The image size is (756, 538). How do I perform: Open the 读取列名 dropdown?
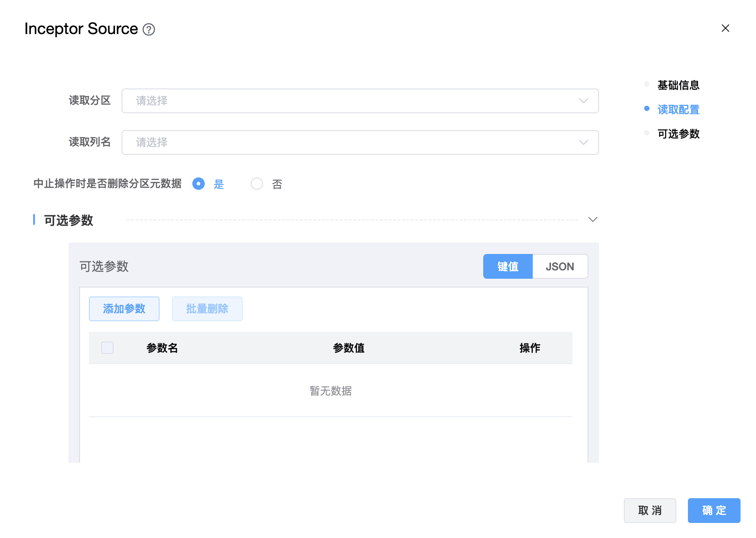(349, 142)
